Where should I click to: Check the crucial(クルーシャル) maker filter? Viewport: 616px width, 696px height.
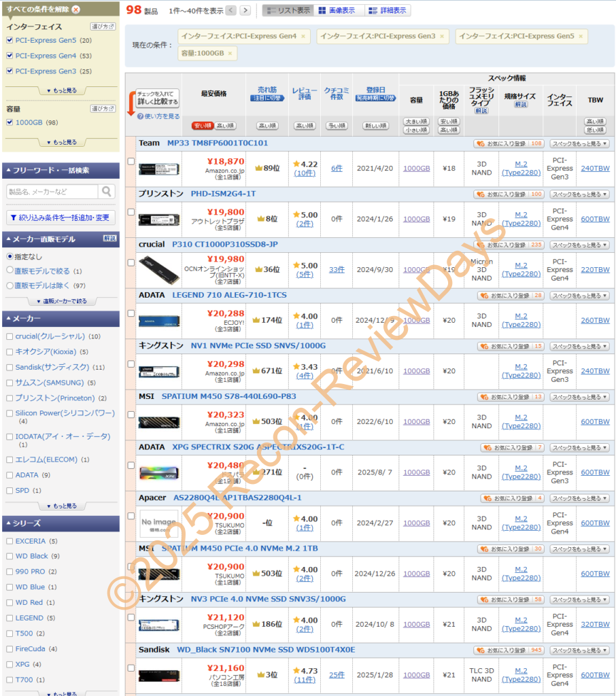pyautogui.click(x=10, y=336)
